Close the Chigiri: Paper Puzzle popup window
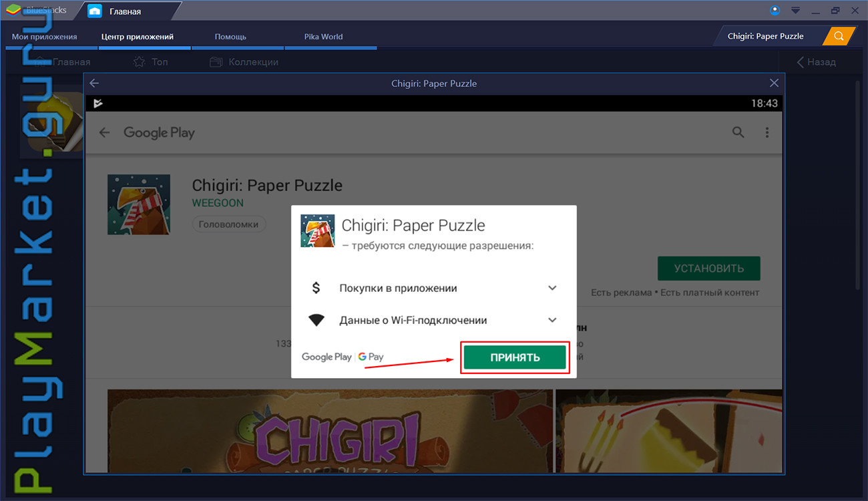Screen dimensions: 868x501 coord(774,83)
